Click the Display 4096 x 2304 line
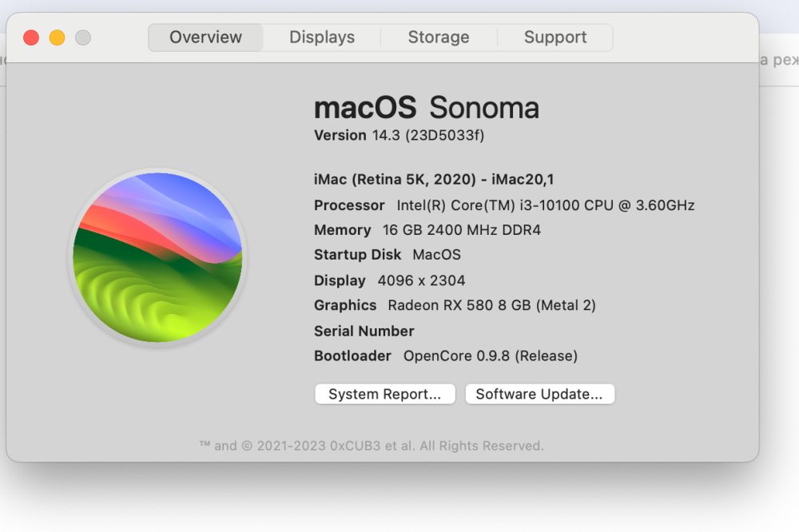This screenshot has width=799, height=532. tap(389, 281)
